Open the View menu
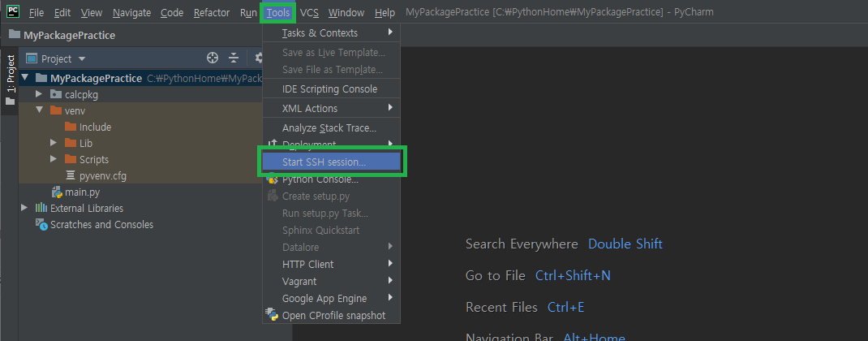868x341 pixels. (92, 12)
